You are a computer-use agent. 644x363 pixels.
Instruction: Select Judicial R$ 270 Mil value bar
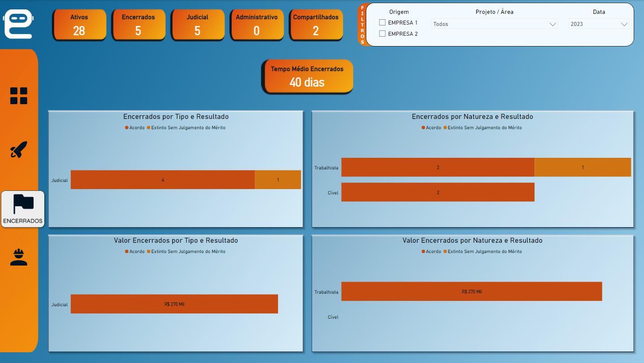174,304
